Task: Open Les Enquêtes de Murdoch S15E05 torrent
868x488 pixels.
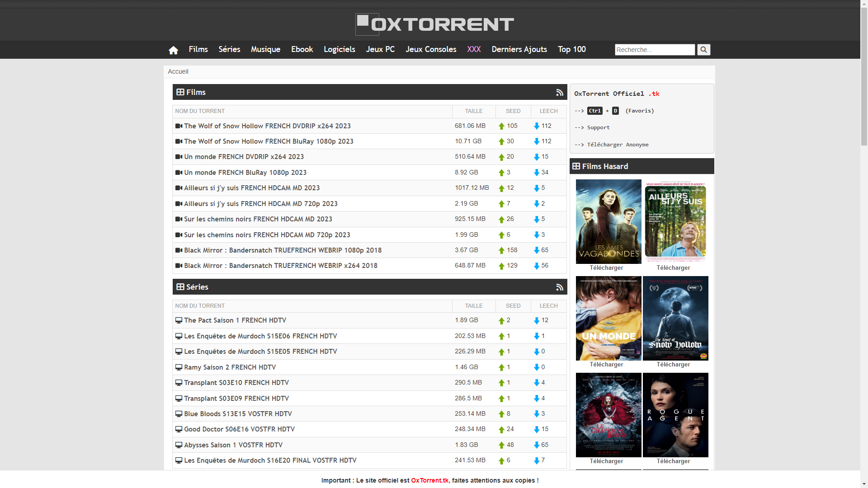Action: coord(260,352)
